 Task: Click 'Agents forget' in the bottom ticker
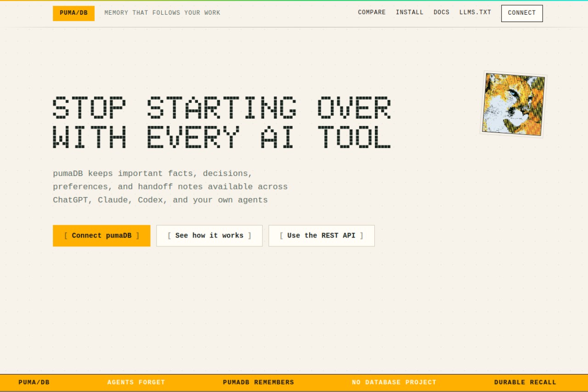(x=136, y=382)
